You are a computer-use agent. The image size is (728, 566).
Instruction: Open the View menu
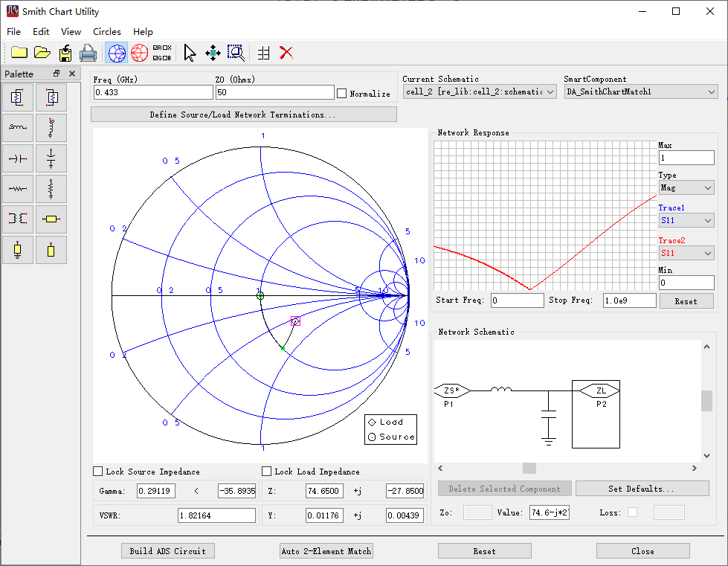point(71,31)
